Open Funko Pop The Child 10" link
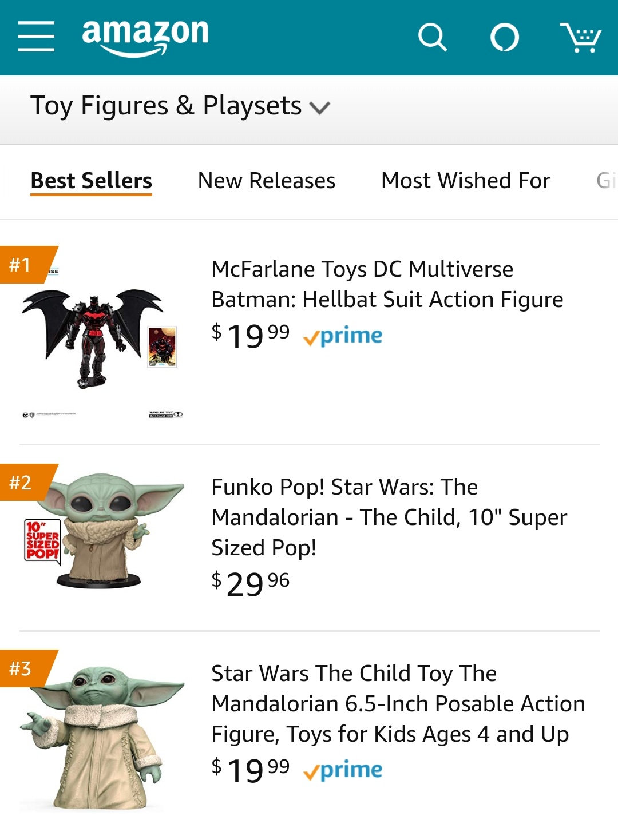Viewport: 618px width, 840px height. [x=389, y=517]
